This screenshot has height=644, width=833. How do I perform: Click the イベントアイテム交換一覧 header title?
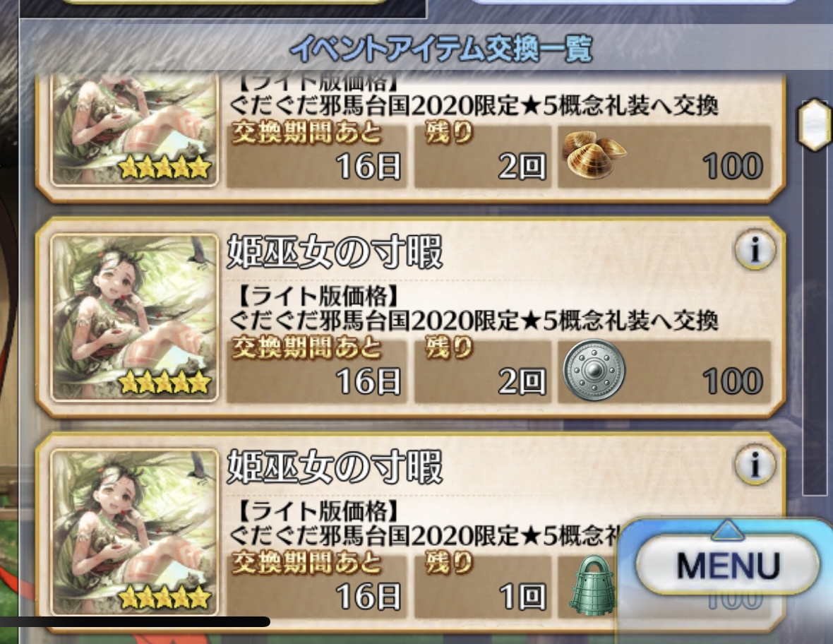[x=441, y=48]
